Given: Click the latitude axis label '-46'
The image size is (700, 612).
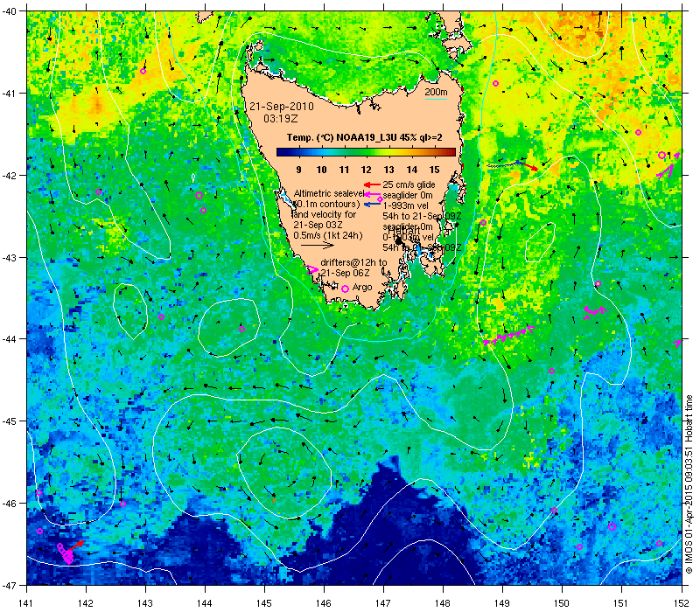Looking at the screenshot, I should point(10,504).
